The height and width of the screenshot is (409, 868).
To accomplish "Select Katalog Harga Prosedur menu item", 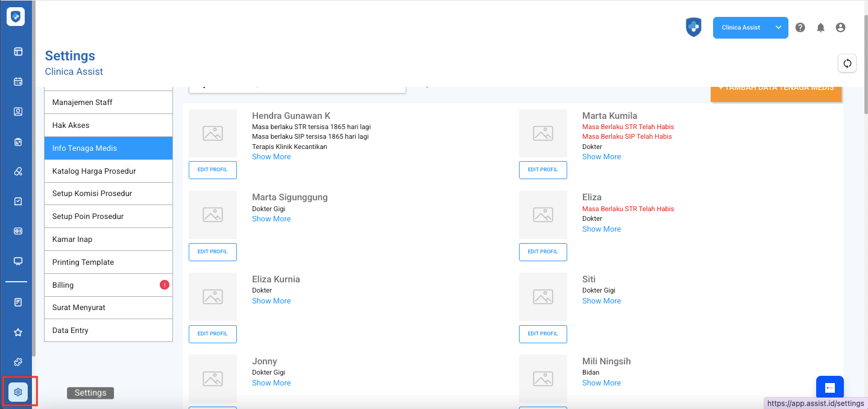I will coord(108,171).
